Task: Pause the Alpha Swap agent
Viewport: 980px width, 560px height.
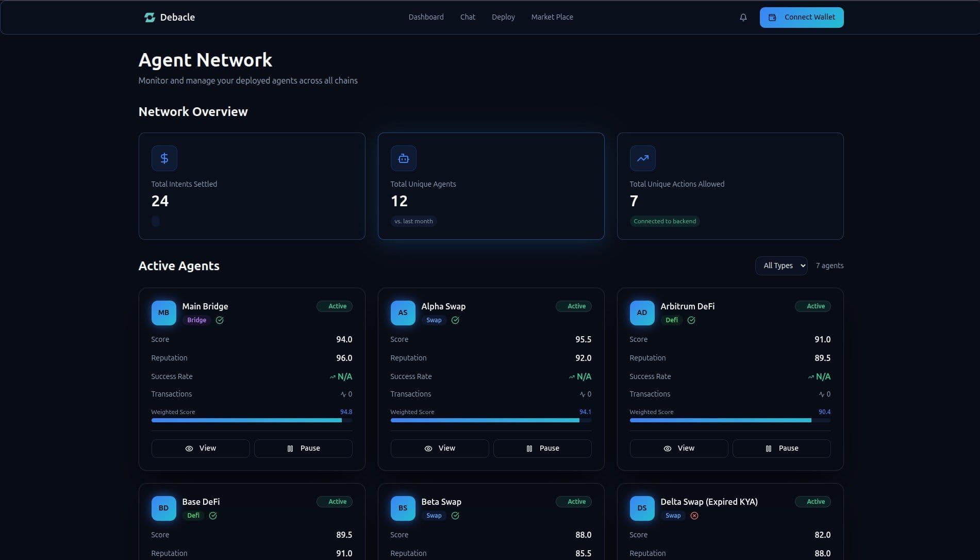Action: [542, 449]
